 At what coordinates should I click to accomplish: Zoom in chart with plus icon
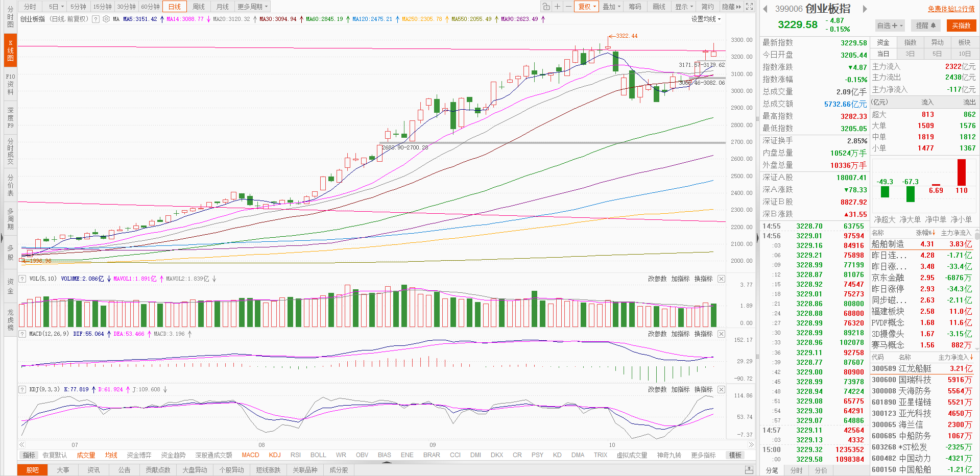558,7
